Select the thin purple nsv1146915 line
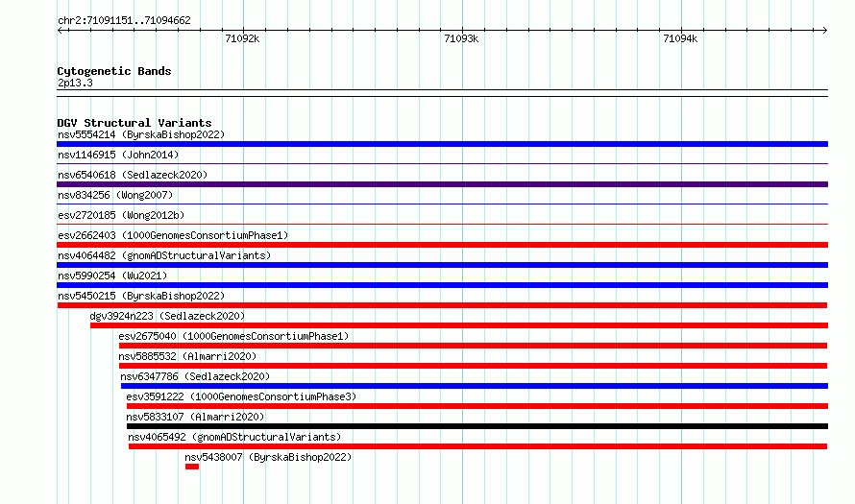Viewport: 855px width, 504px height. [x=442, y=163]
